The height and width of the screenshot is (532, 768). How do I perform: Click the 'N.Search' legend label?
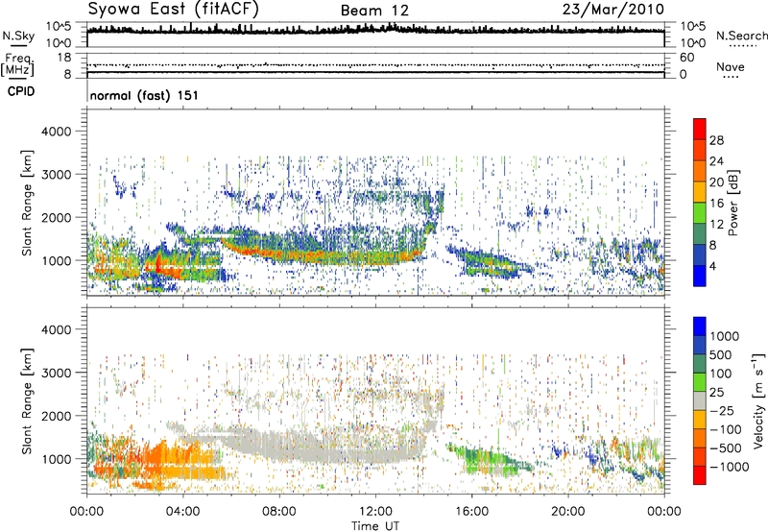tap(741, 36)
